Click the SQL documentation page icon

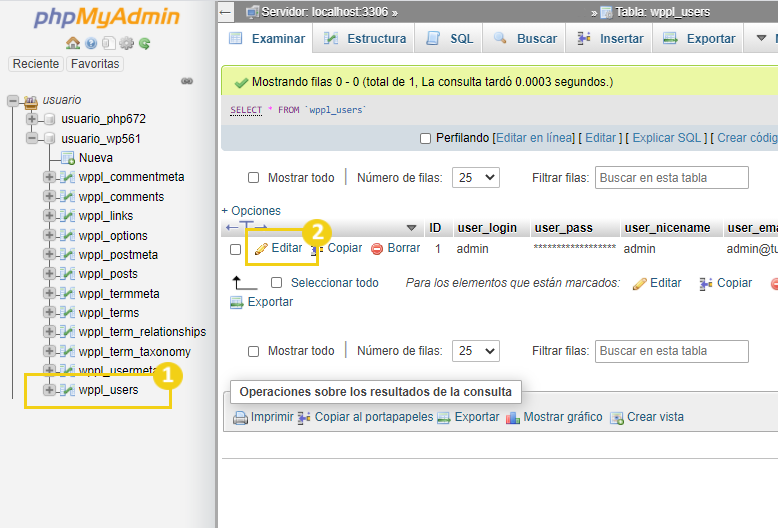[x=109, y=43]
